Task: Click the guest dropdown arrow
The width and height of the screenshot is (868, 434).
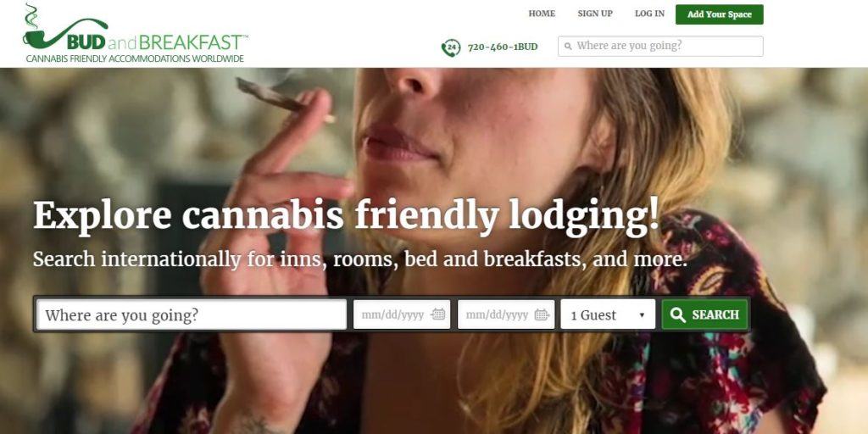Action: pyautogui.click(x=642, y=315)
